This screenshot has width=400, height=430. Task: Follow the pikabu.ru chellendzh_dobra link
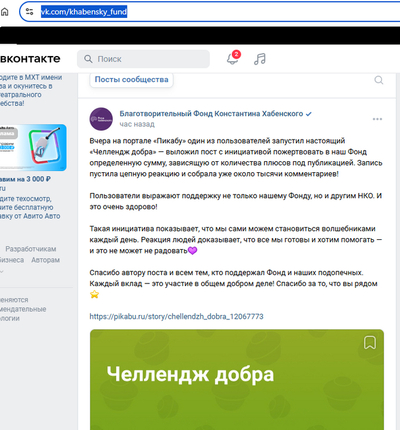point(176,316)
